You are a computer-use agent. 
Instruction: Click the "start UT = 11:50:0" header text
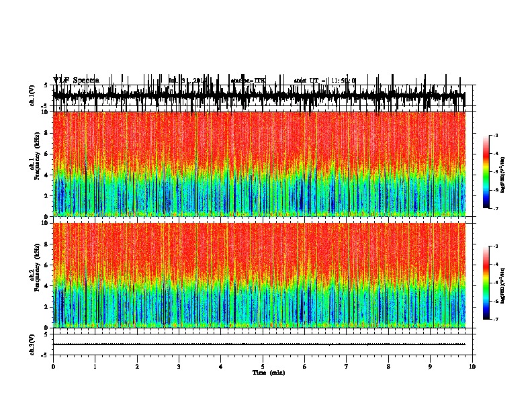[324, 81]
